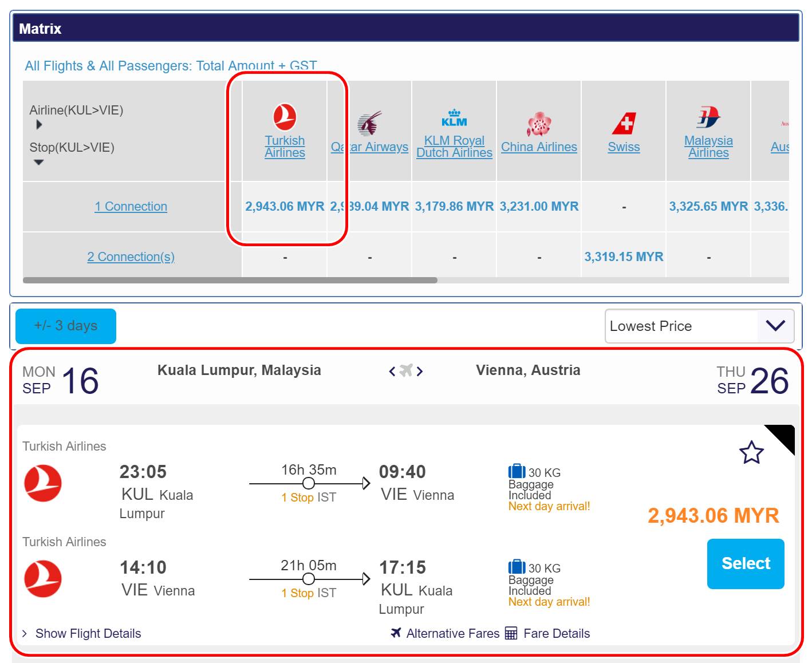Click the Fare Details calculator icon
The image size is (812, 663).
pos(511,633)
